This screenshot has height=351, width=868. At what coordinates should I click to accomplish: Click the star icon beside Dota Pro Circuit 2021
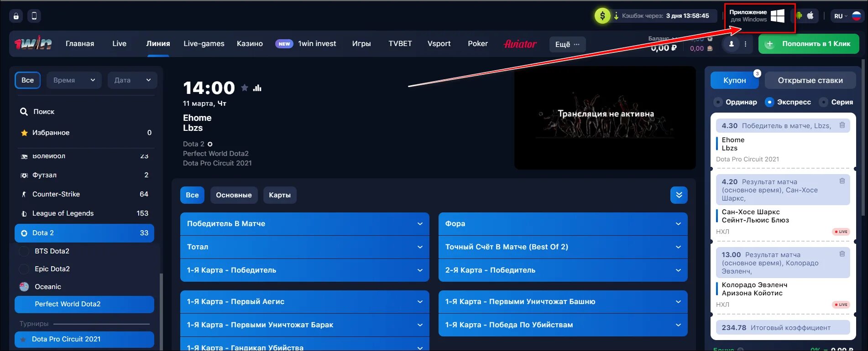(23, 340)
